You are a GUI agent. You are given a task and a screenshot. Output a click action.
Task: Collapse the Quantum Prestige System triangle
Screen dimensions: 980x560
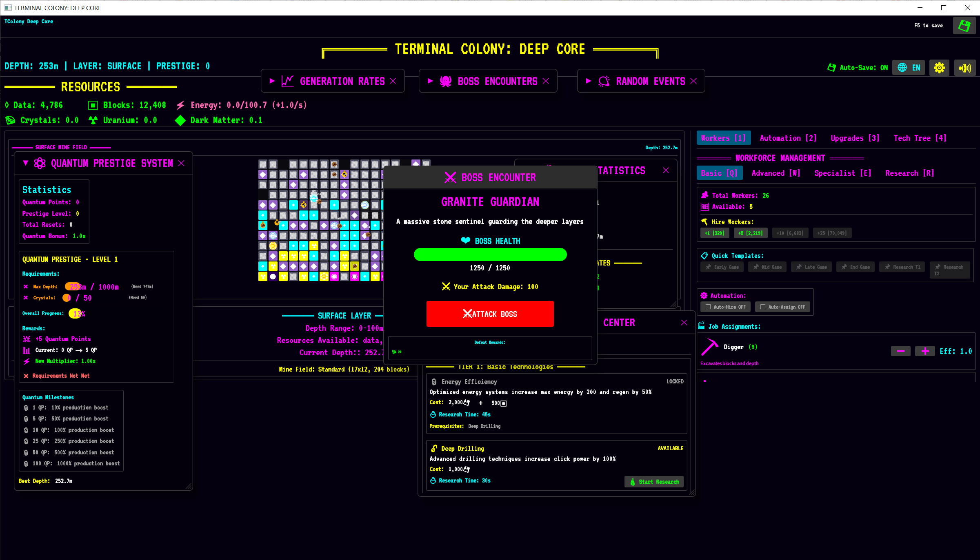tap(26, 163)
